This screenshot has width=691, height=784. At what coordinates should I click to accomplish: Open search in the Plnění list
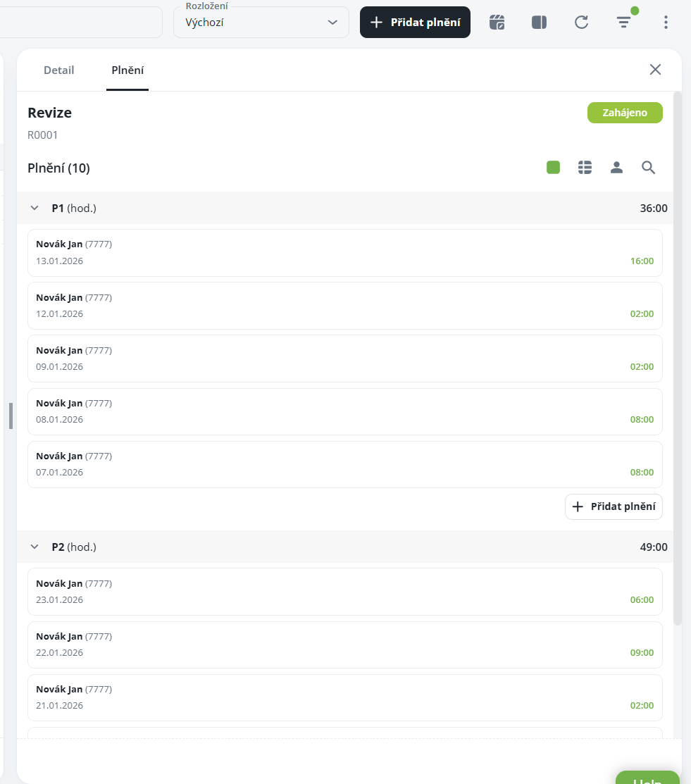pyautogui.click(x=648, y=168)
